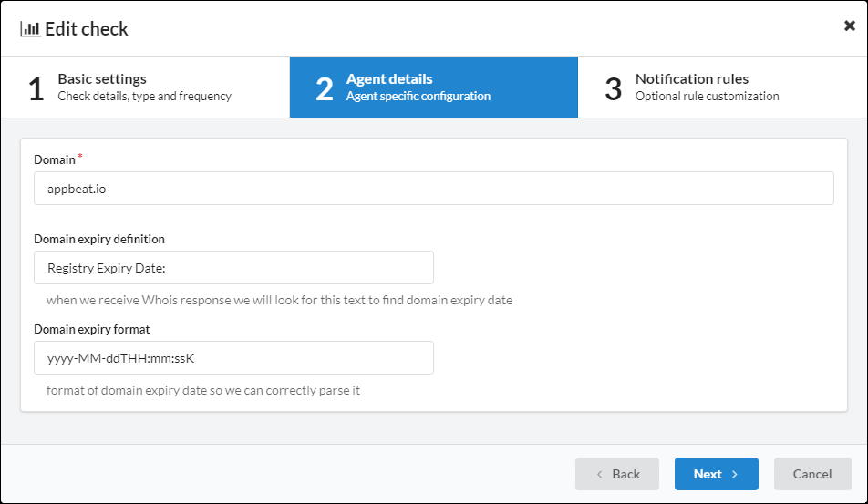Edit the Domain expiry definition field
The height and width of the screenshot is (504, 868).
tap(233, 268)
